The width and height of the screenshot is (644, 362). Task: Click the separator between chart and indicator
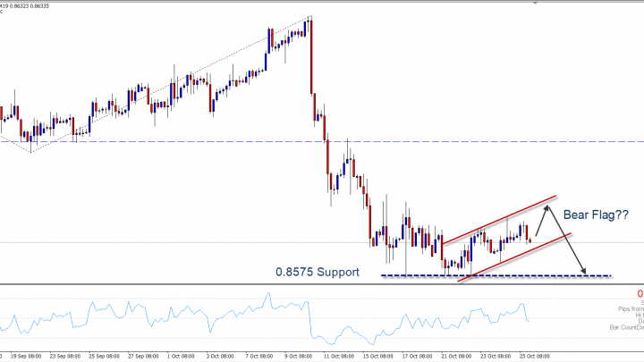322,286
